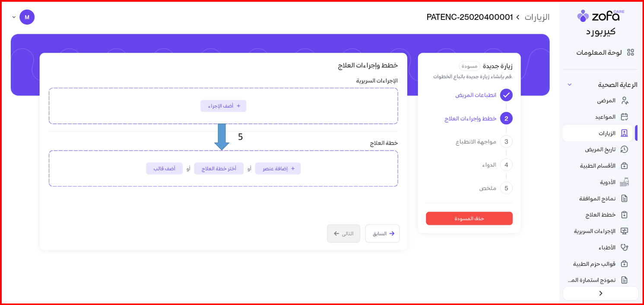
Task: Select the Medications (الأدوية) sidebar icon
Action: click(x=624, y=182)
